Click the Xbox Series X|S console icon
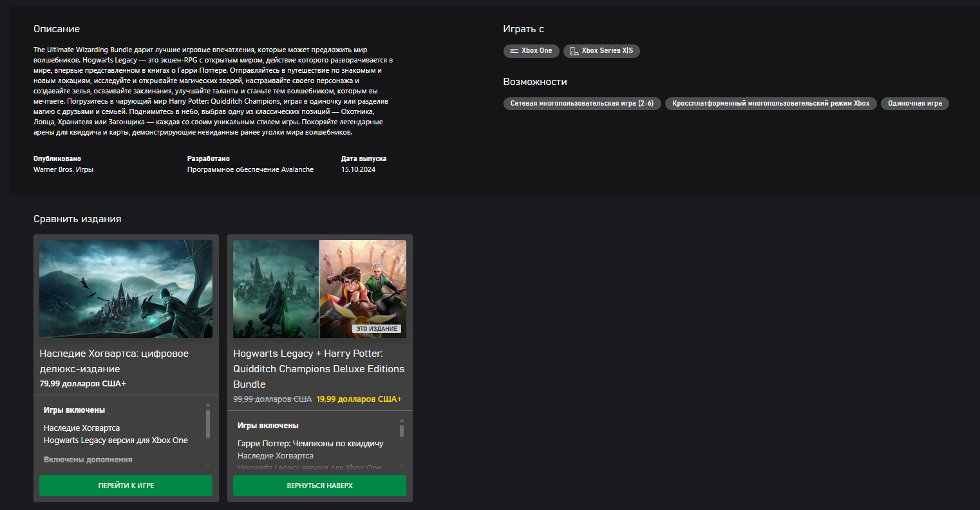The image size is (980, 510). click(x=574, y=51)
